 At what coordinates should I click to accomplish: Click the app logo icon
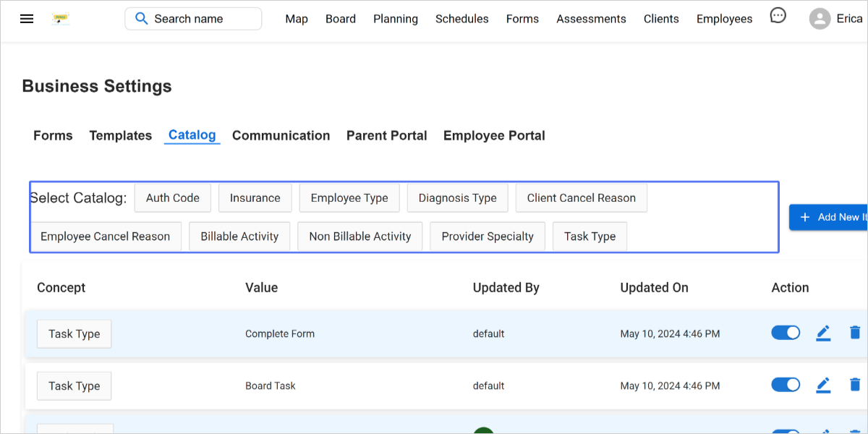[x=61, y=20]
